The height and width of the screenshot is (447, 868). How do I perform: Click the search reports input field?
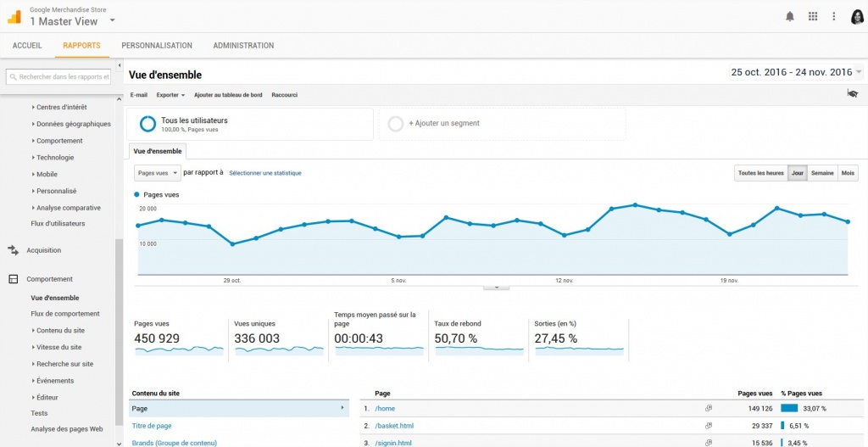[x=58, y=77]
